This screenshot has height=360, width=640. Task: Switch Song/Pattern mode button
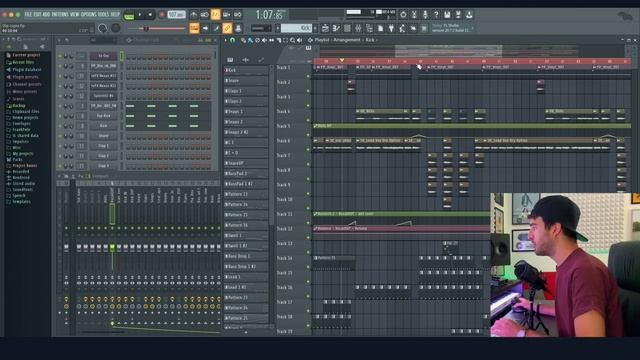pyautogui.click(x=129, y=15)
